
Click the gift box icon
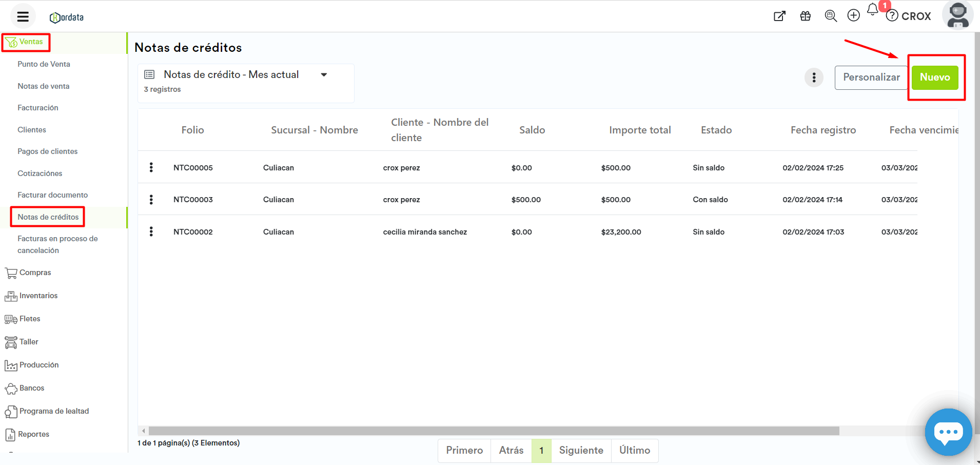(x=805, y=16)
